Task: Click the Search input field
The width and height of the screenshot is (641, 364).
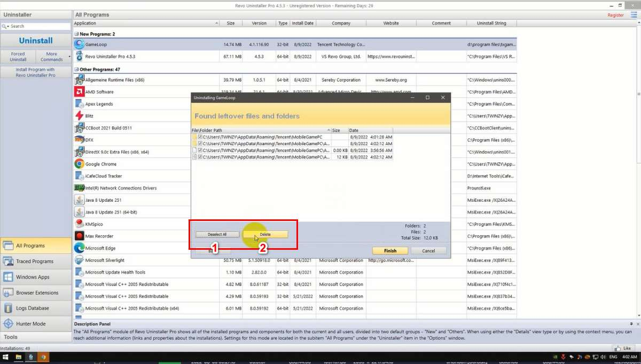Action: coord(38,26)
